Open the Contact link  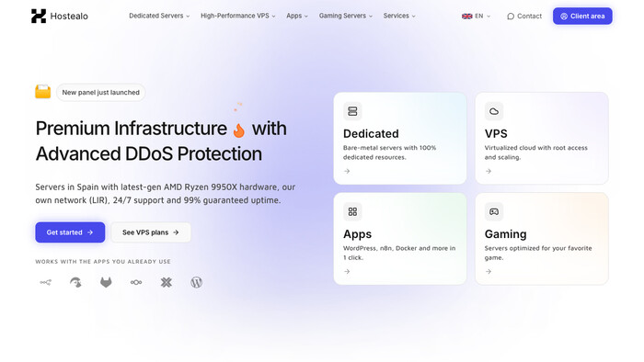(x=524, y=16)
